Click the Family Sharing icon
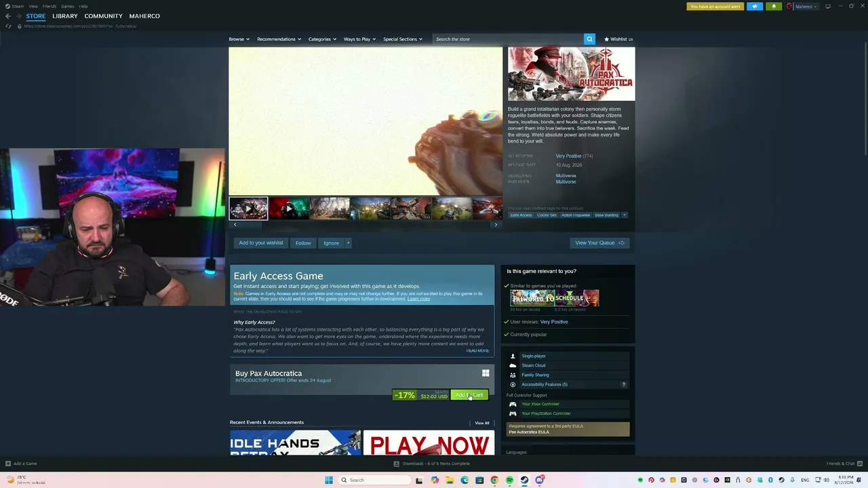 tap(513, 375)
